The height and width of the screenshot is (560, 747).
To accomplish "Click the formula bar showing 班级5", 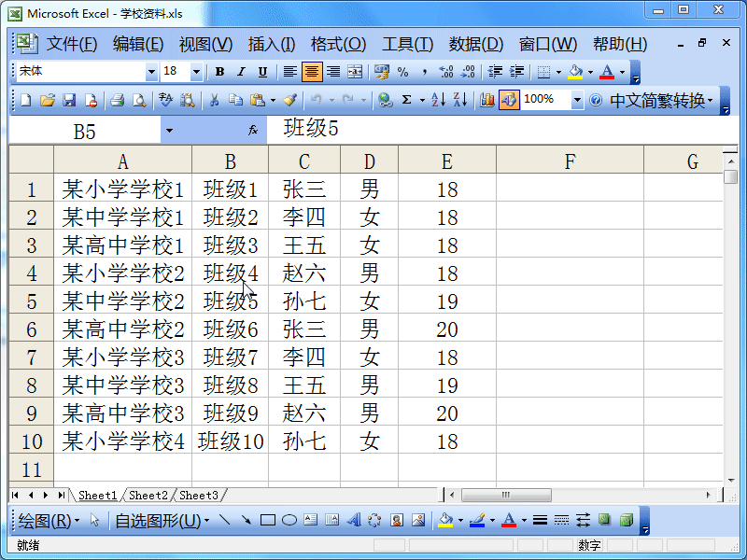I will pos(502,129).
